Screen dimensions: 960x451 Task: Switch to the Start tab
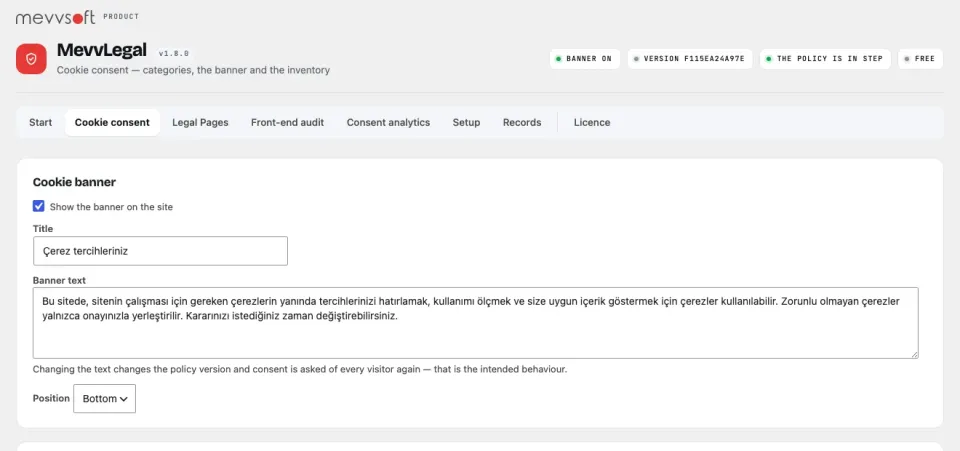pos(40,122)
